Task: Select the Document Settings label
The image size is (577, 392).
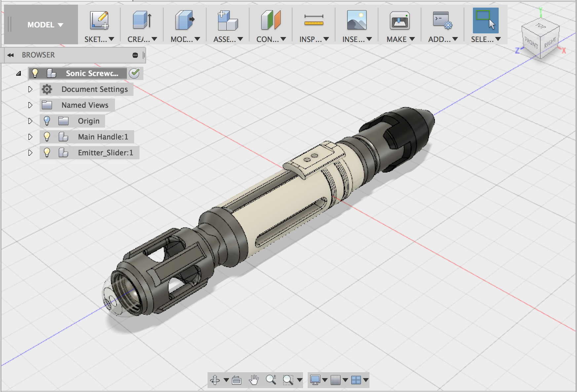Action: point(95,89)
